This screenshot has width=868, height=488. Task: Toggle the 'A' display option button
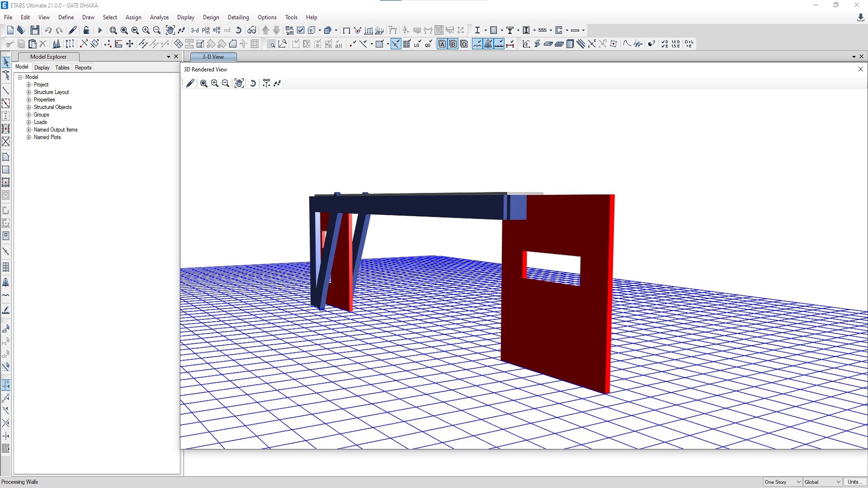(442, 44)
